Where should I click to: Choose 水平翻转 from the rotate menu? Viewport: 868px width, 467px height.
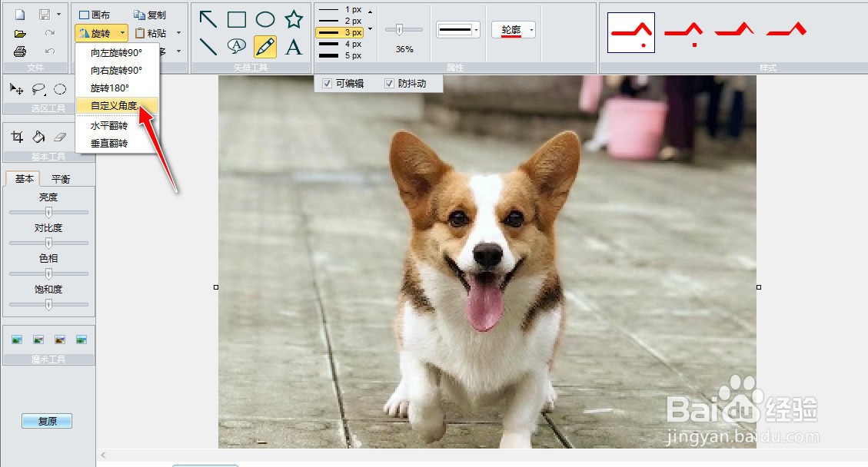pos(117,126)
